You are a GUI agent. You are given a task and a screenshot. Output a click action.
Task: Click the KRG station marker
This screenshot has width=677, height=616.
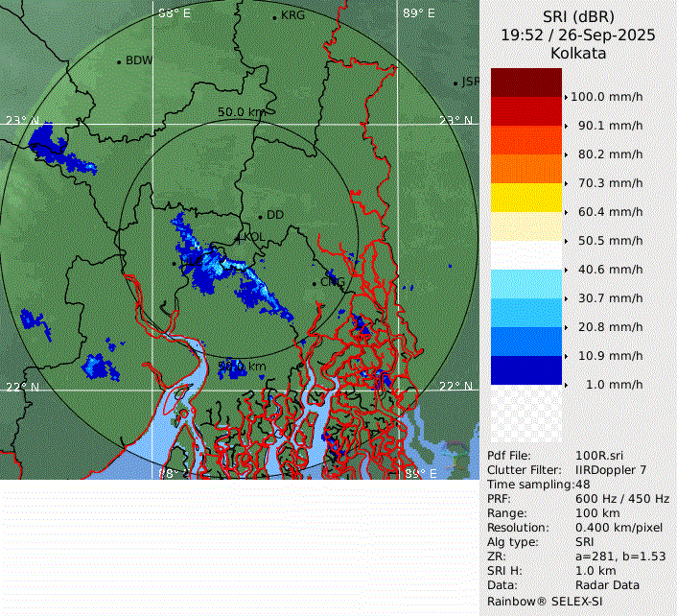(x=274, y=17)
